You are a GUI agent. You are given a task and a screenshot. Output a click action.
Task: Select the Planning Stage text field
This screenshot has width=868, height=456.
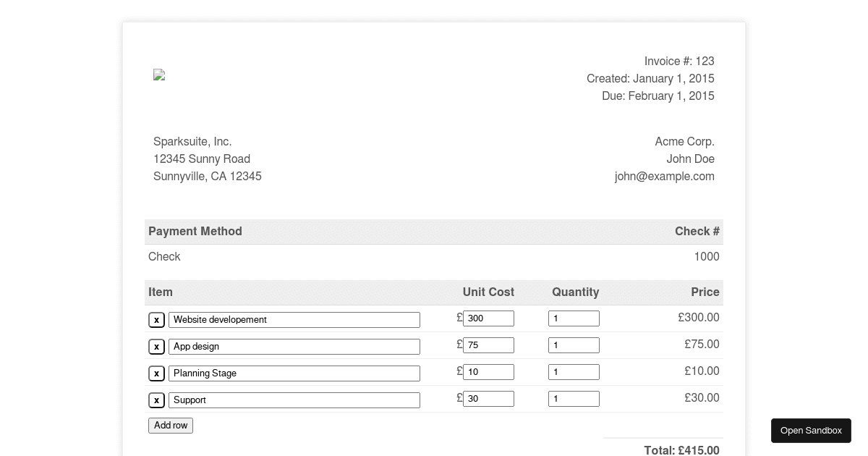[294, 373]
